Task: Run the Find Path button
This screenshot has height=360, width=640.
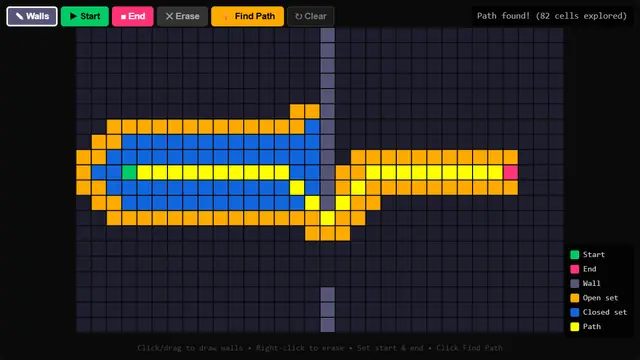Action: click(x=247, y=16)
